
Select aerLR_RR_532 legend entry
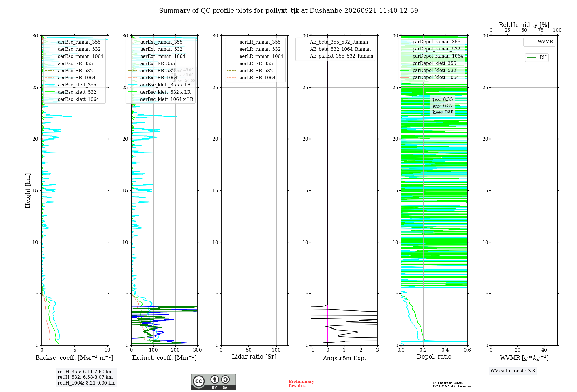(250, 71)
